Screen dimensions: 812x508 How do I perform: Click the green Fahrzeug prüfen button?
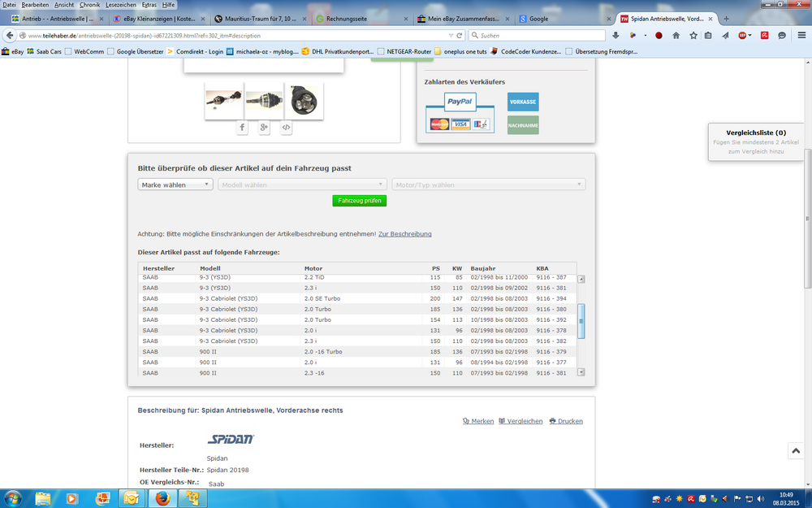[360, 201]
